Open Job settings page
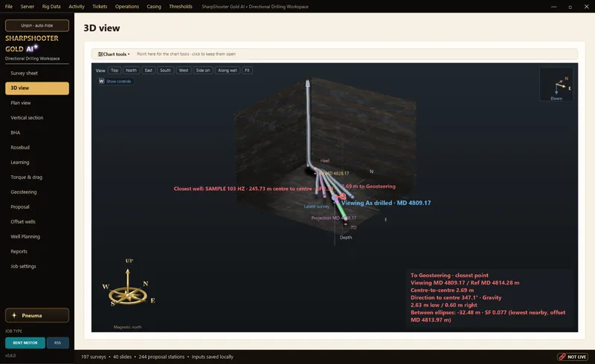Viewport: 595px width, 364px height. coord(37,266)
